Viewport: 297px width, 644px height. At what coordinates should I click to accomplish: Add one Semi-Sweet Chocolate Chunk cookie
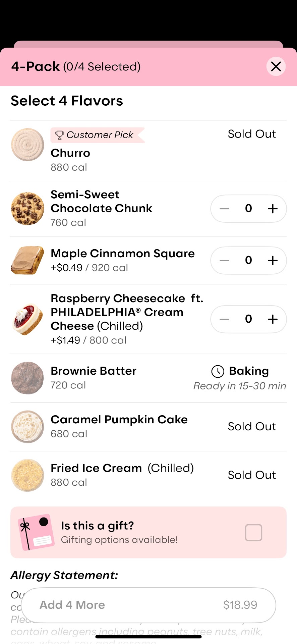[x=273, y=209]
